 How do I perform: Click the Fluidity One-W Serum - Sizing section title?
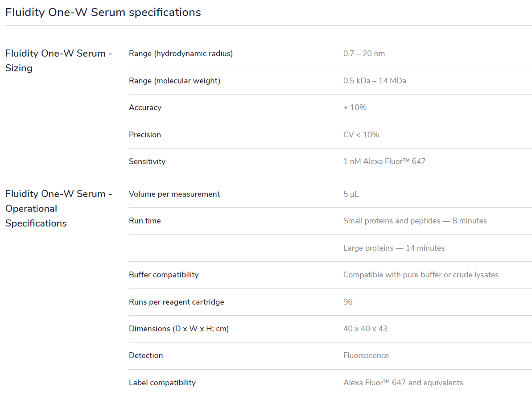pyautogui.click(x=58, y=61)
